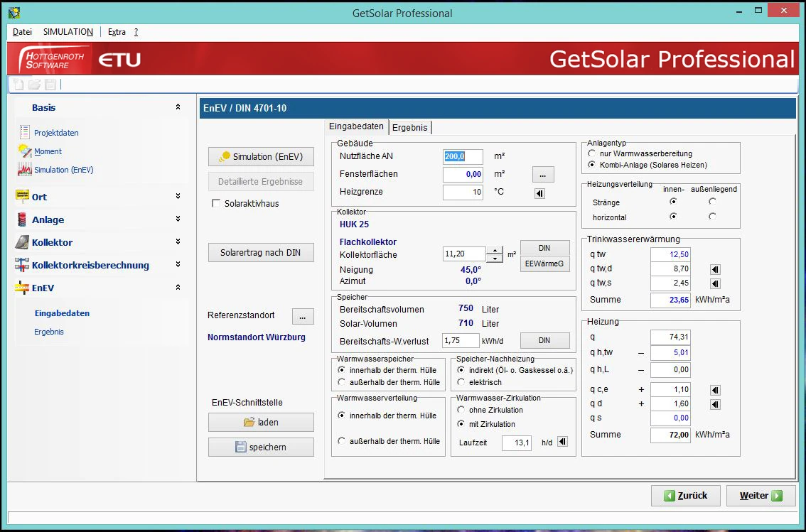Click the reset arrow next to Heizgrenze
Viewport: 806px width, 532px height.
(539, 192)
